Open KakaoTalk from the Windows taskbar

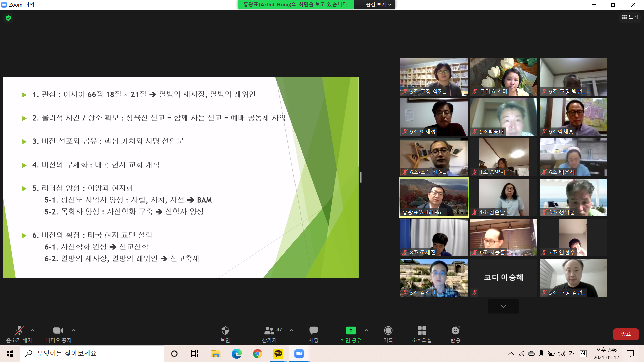coord(278,354)
